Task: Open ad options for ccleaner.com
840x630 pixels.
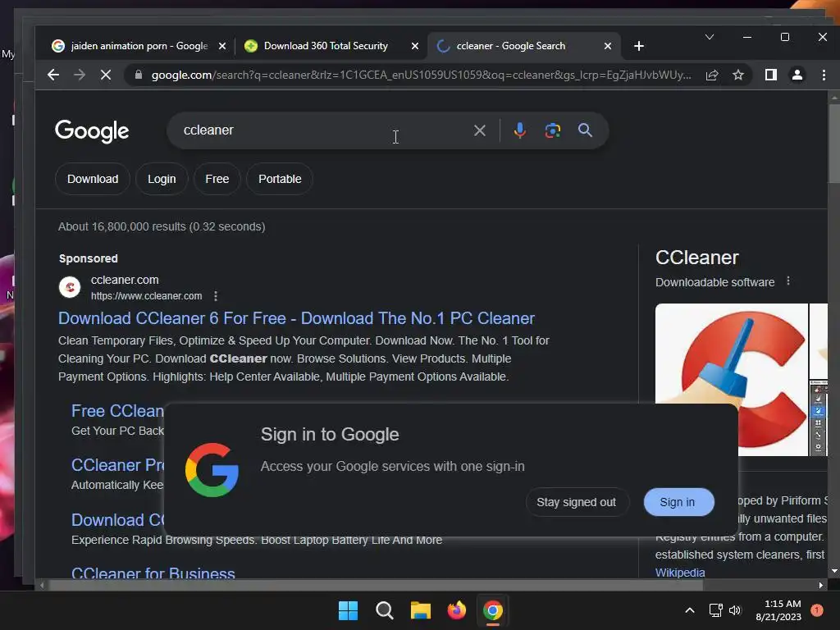Action: coord(216,295)
